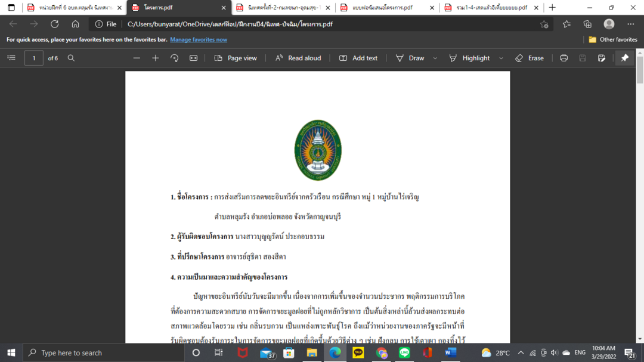644x362 pixels.
Task: Refresh the current page
Action: click(55, 24)
